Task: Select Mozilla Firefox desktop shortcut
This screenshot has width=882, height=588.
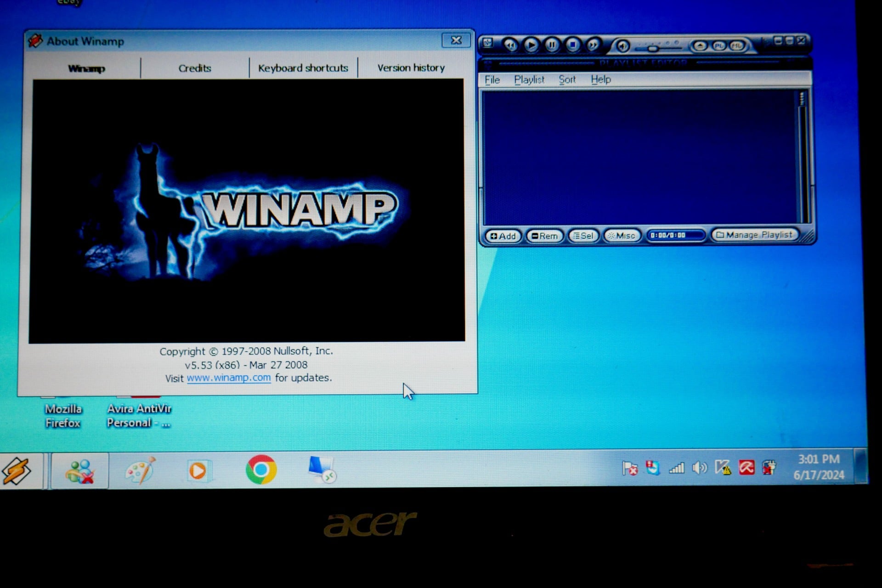Action: point(63,416)
